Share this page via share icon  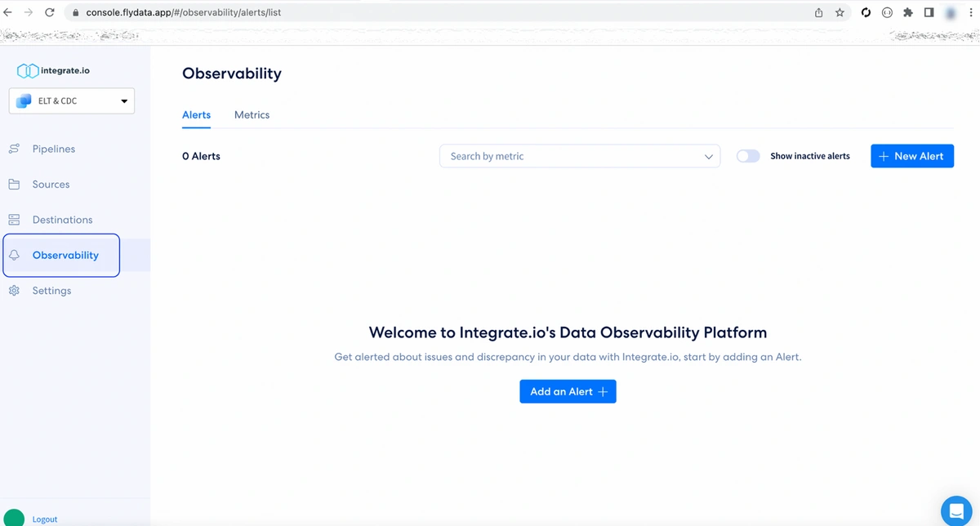[x=819, y=13]
